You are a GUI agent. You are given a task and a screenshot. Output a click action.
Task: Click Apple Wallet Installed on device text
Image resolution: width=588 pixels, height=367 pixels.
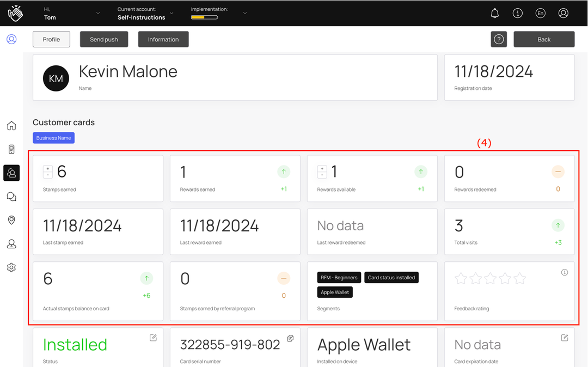(364, 345)
